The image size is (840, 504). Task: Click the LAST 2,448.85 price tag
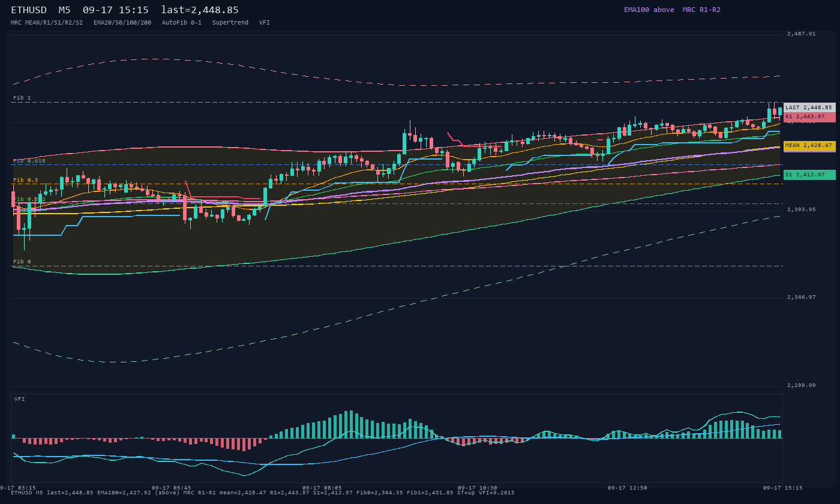(809, 107)
